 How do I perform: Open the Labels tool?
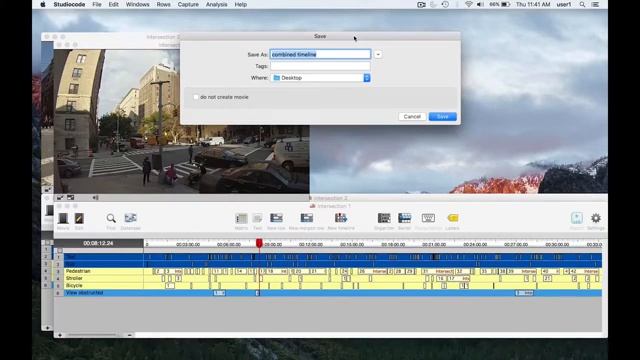(x=452, y=218)
